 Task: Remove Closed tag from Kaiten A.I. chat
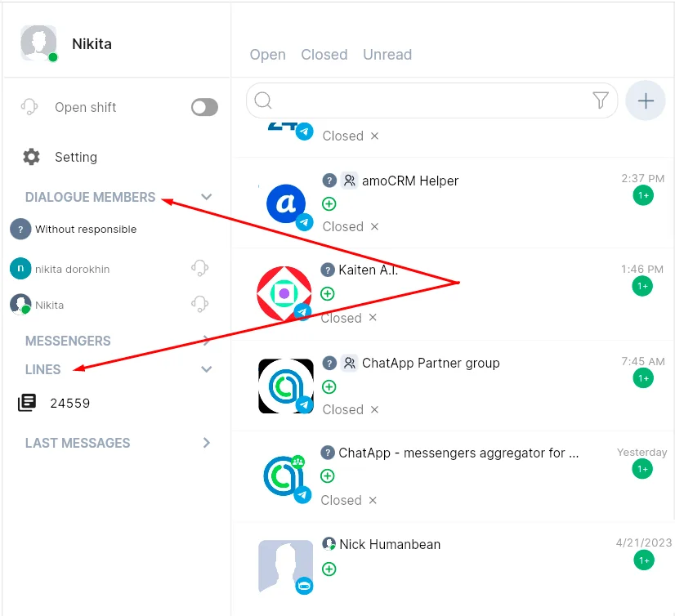373,318
